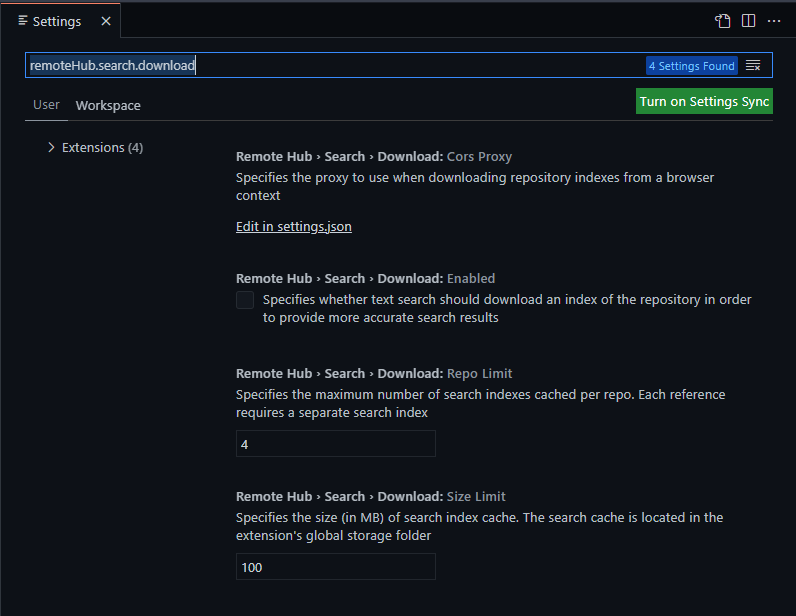This screenshot has width=796, height=616.
Task: Open Settings JSON file icon
Action: (x=722, y=21)
